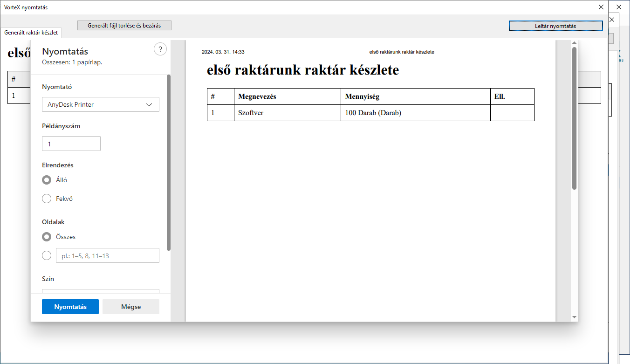Click the print settings panel scrollbar

[168, 163]
